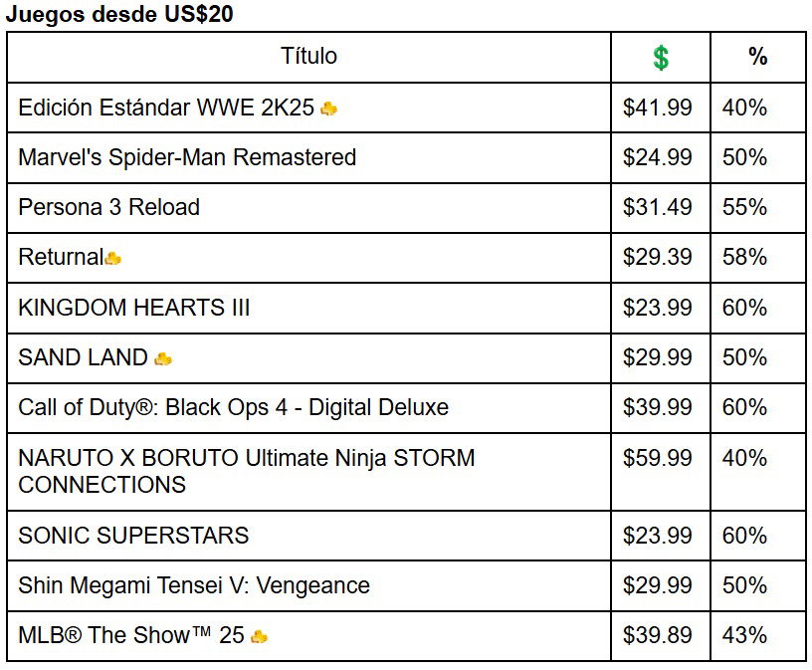
Task: Click the Juegos desde US$20 heading
Action: [119, 14]
